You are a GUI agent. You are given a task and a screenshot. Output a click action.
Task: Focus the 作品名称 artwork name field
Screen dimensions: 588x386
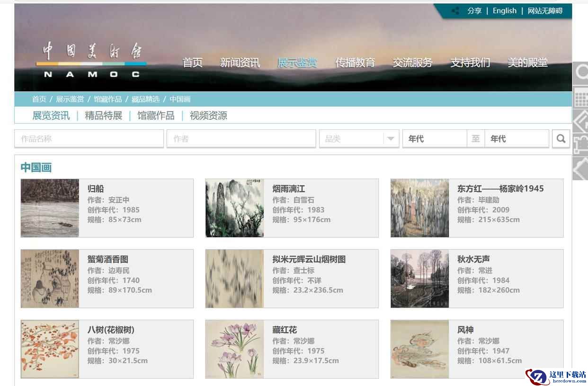pyautogui.click(x=89, y=139)
